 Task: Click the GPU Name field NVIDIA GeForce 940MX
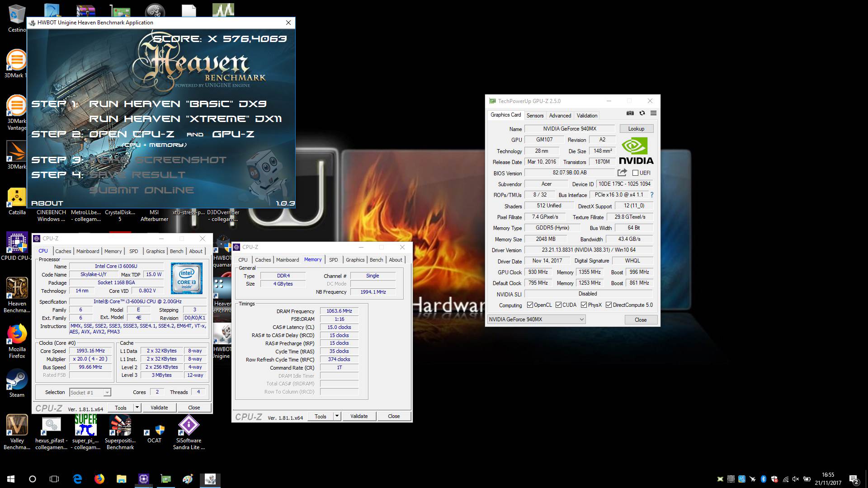click(570, 129)
